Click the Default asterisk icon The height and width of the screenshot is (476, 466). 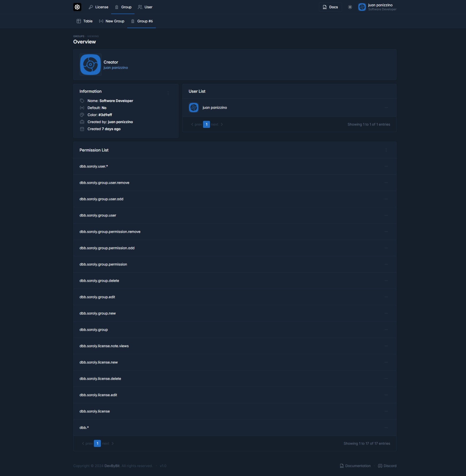(x=82, y=108)
